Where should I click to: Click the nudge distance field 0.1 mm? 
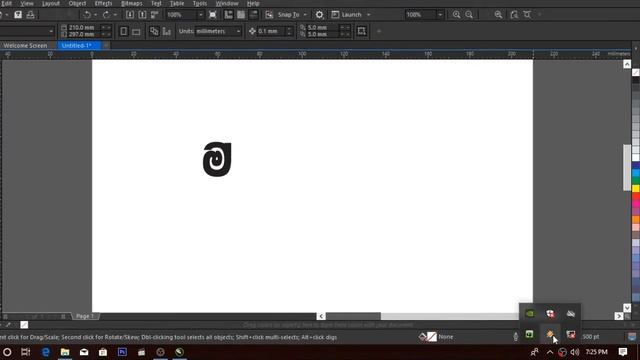(x=271, y=31)
